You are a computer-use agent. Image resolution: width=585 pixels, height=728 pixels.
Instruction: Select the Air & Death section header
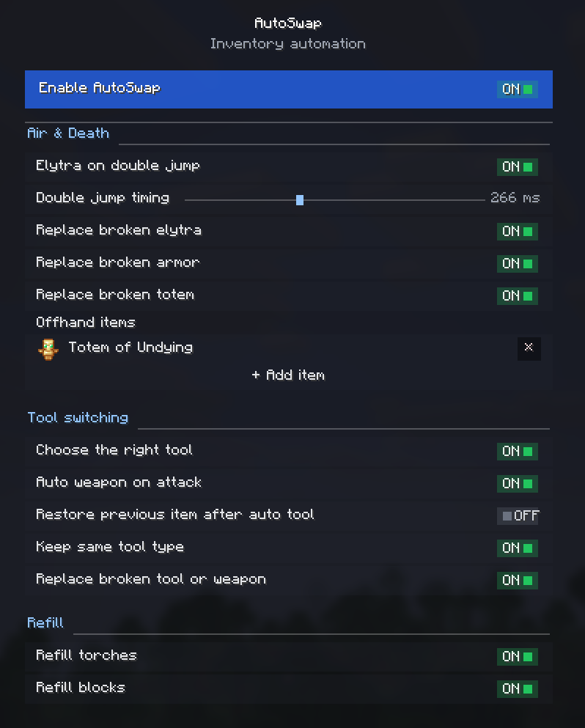(x=68, y=133)
